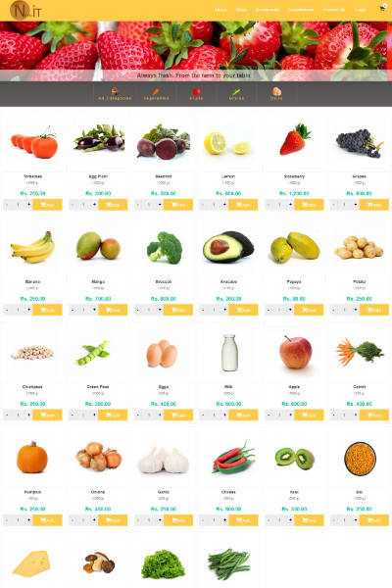
Task: Click the site logo
Action: coord(25,11)
